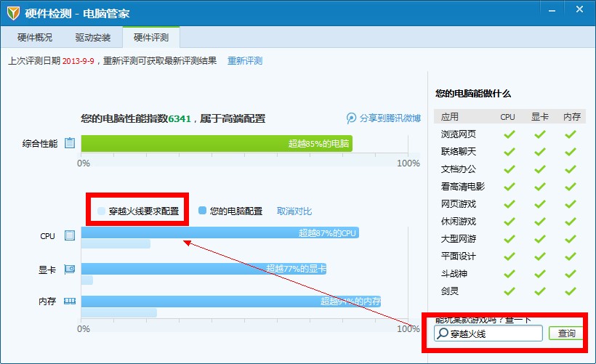This screenshot has width=596, height=364.
Task: Click the 内存 performance bar
Action: (231, 302)
